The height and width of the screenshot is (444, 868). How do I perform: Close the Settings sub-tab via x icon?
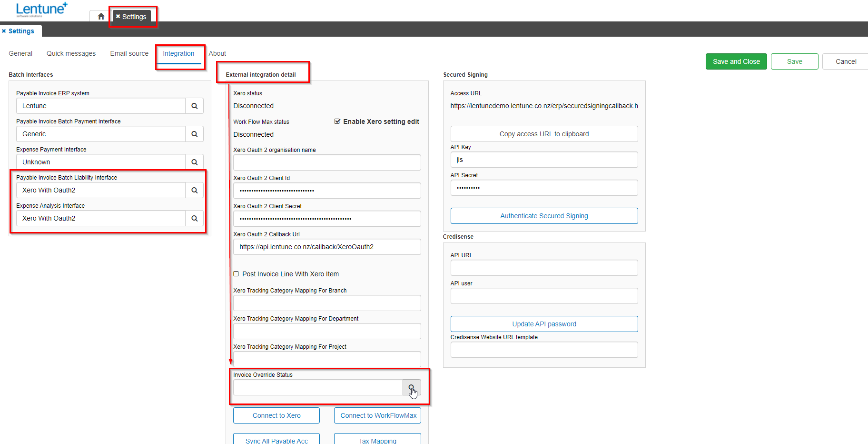pos(4,31)
